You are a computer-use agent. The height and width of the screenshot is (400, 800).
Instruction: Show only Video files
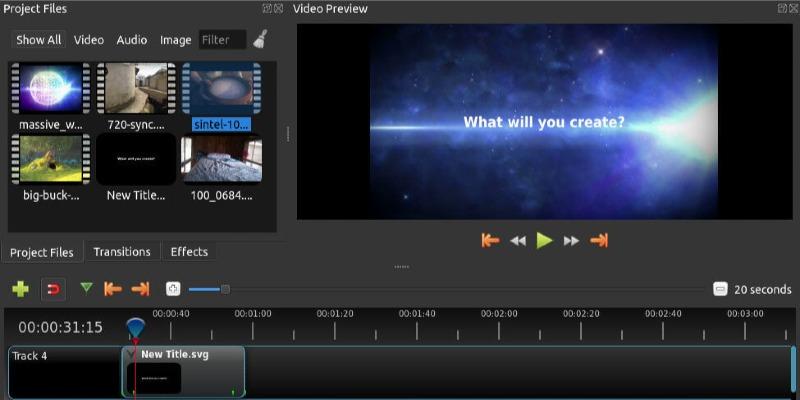(x=89, y=40)
